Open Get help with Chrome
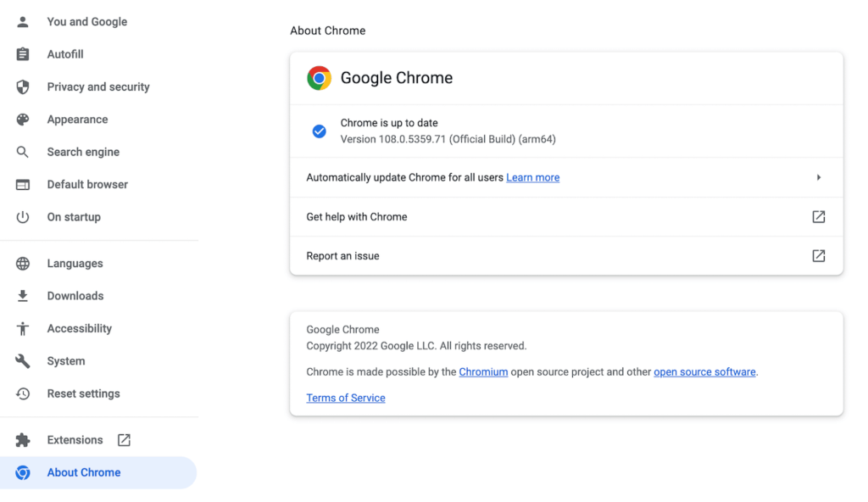This screenshot has width=868, height=502. [x=356, y=216]
